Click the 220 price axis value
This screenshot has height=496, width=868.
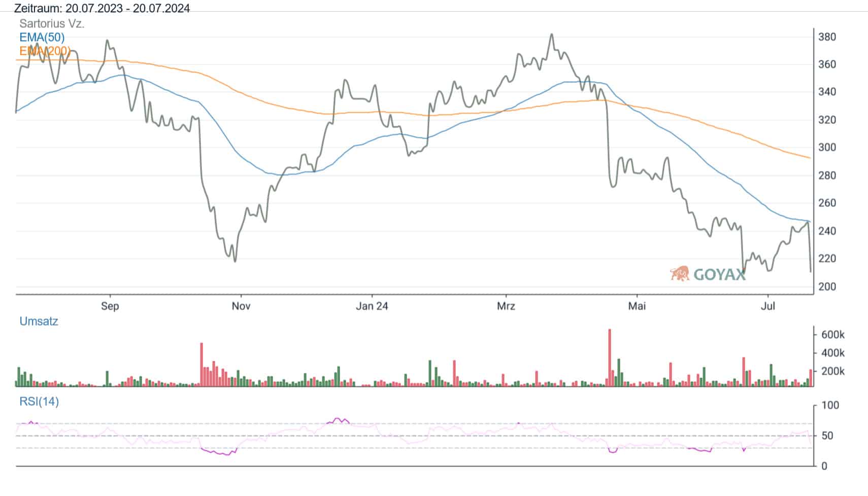(827, 259)
